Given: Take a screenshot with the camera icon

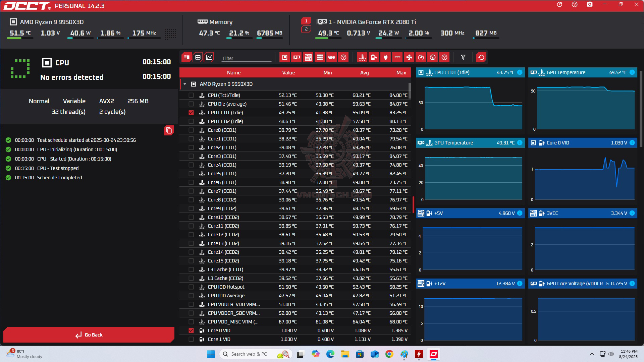Looking at the screenshot, I should coord(589,5).
